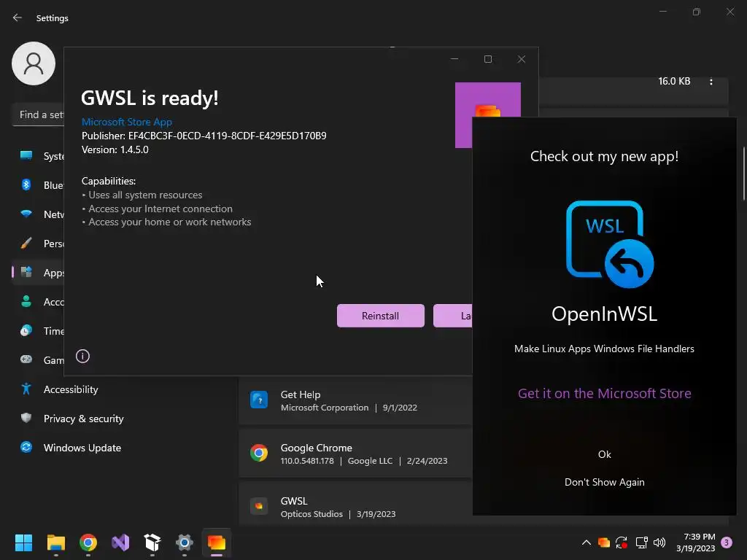Image resolution: width=747 pixels, height=560 pixels.
Task: Open Personalization settings category
Action: pyautogui.click(x=38, y=244)
